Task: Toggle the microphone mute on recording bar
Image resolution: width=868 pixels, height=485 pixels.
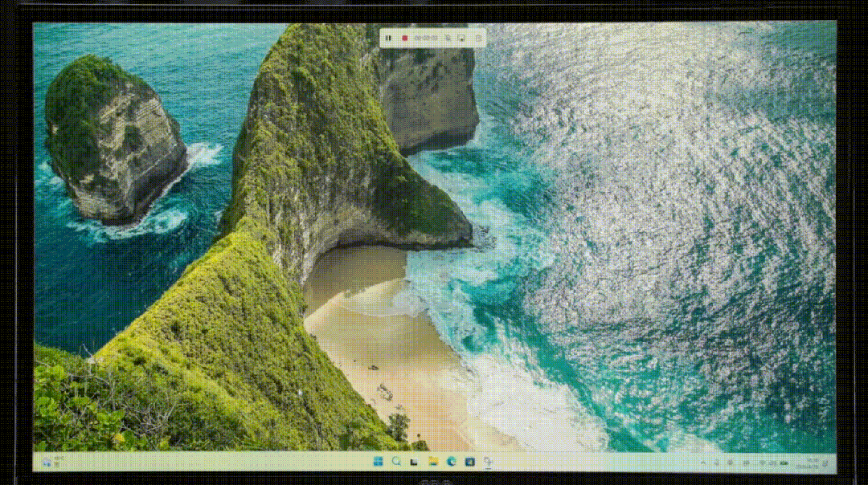Action: [448, 39]
